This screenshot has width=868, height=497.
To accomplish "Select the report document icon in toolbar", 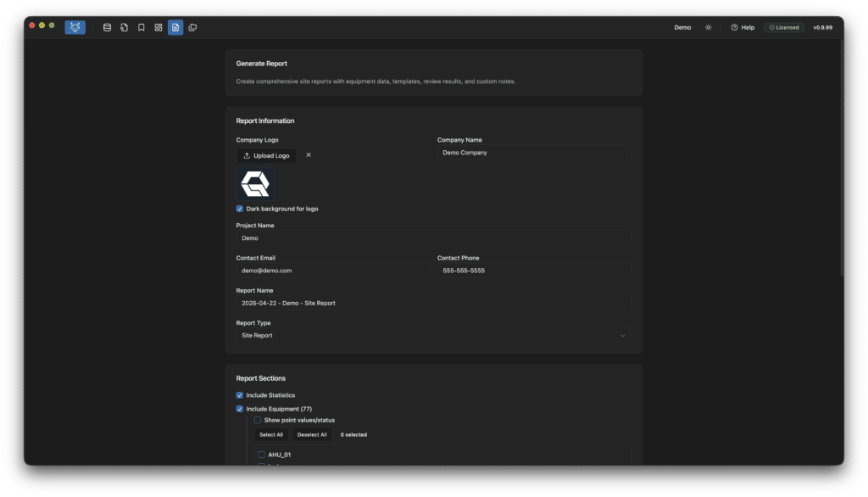I will 175,27.
